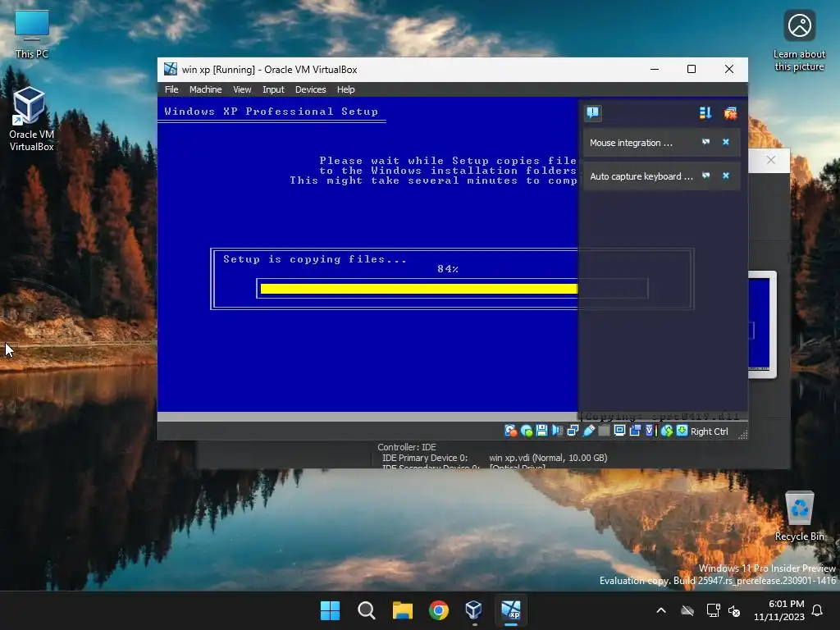The image size is (840, 630).
Task: Toggle the notification center speech-bubble icon
Action: point(592,112)
